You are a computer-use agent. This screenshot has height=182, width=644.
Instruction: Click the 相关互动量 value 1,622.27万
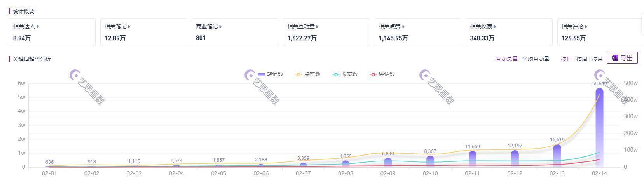[302, 38]
